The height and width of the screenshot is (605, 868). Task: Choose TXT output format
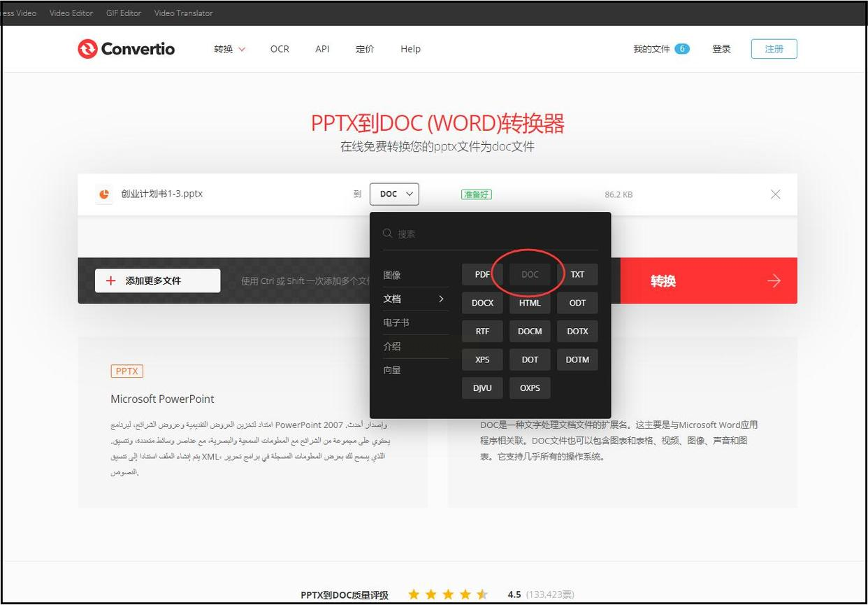click(577, 274)
